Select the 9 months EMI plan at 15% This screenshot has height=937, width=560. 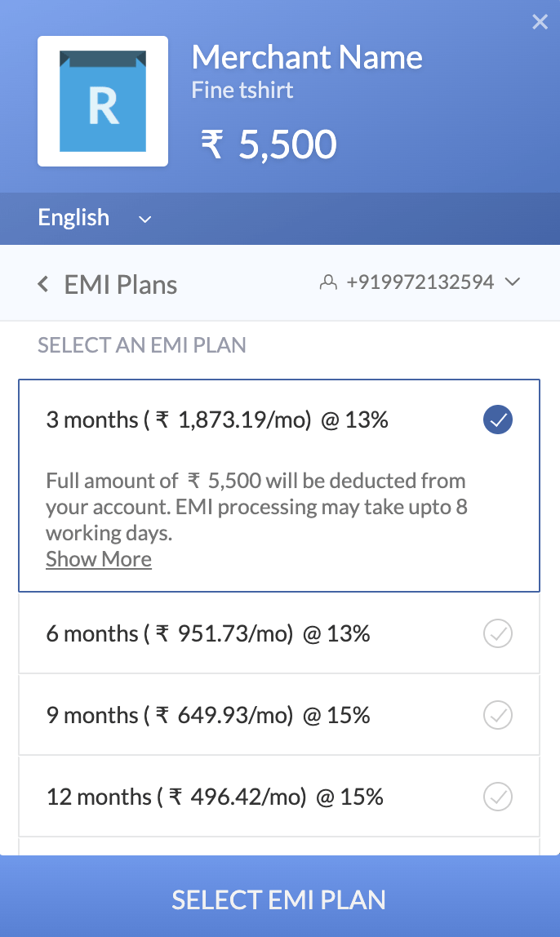coord(245,715)
